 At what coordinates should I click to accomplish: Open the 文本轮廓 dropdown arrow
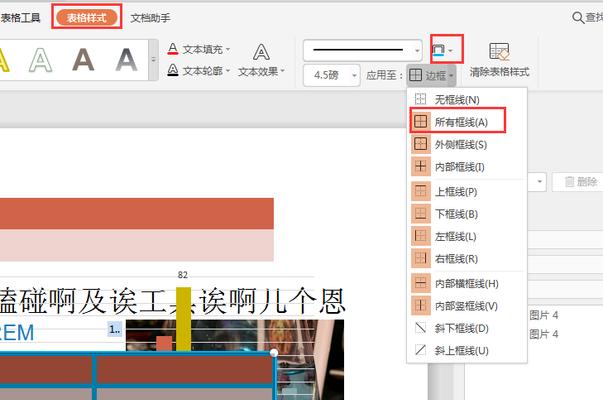[228, 71]
